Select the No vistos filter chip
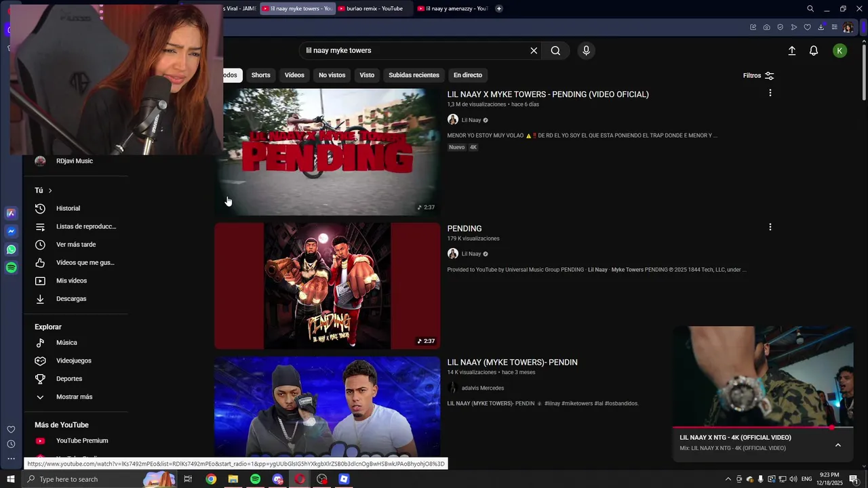The width and height of the screenshot is (868, 488). 332,75
